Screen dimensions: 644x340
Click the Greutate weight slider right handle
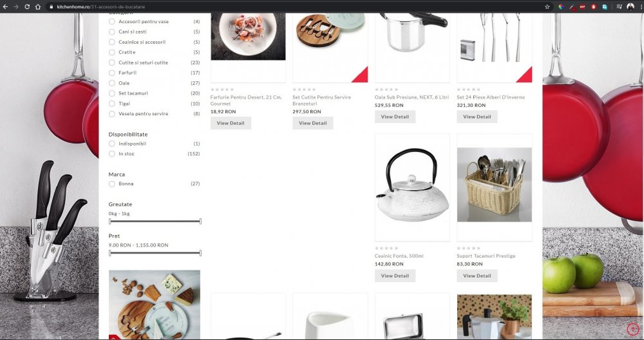coord(200,222)
